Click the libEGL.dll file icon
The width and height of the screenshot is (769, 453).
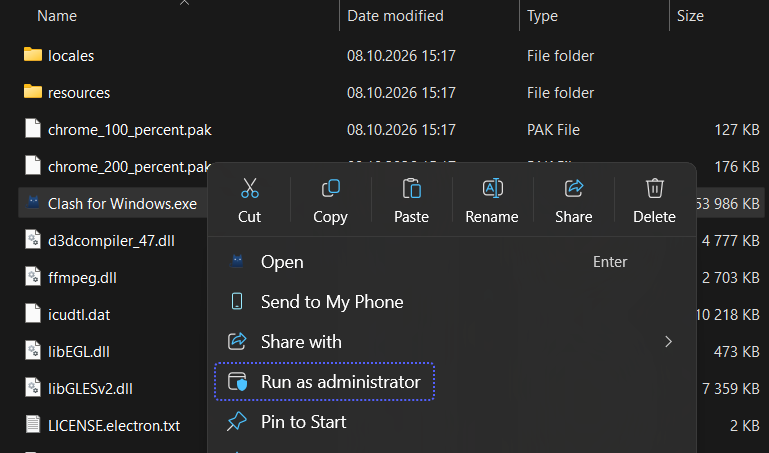point(33,351)
